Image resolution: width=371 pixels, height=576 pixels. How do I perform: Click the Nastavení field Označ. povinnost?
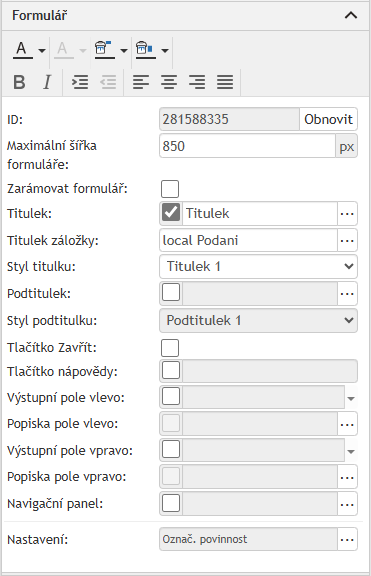pos(248,539)
